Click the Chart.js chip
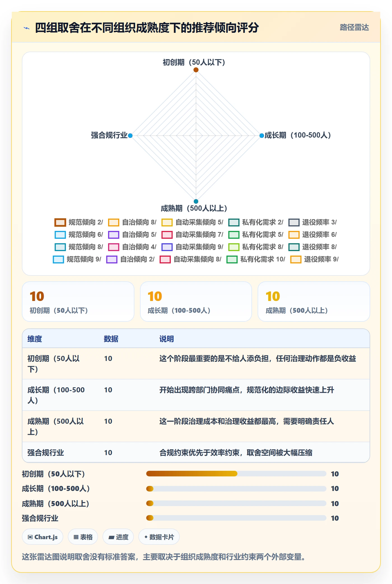 point(43,537)
